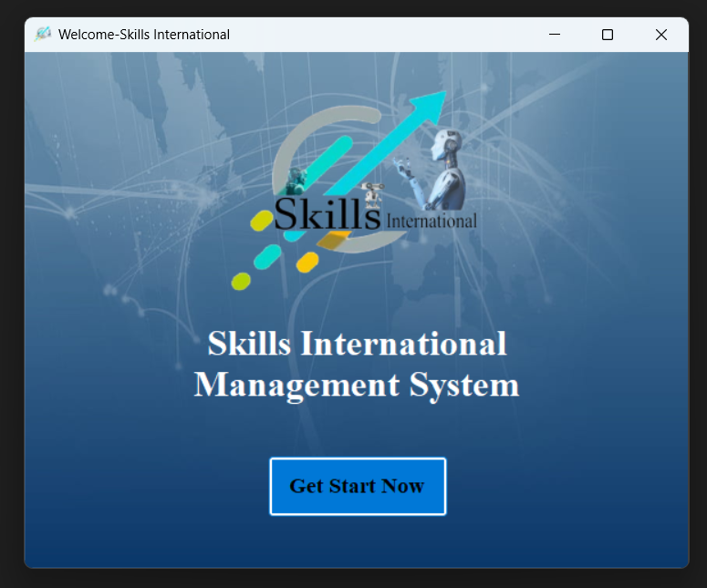
Task: Click the 'Management System' heading line
Action: click(x=357, y=384)
